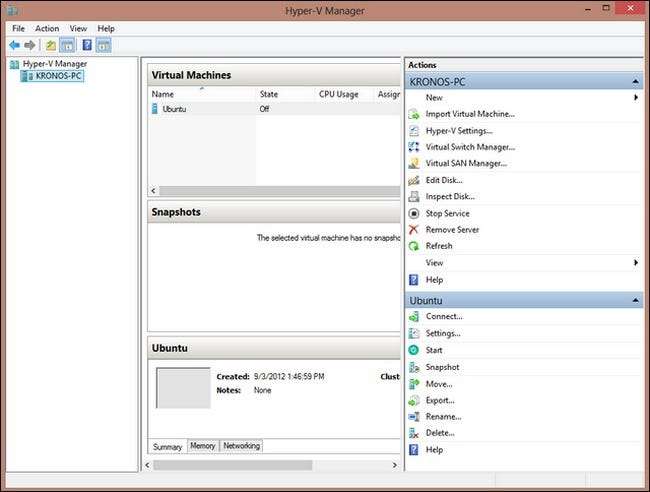Click the Virtual Machines horizontal scrollbar
Image resolution: width=650 pixels, height=492 pixels.
(270, 190)
